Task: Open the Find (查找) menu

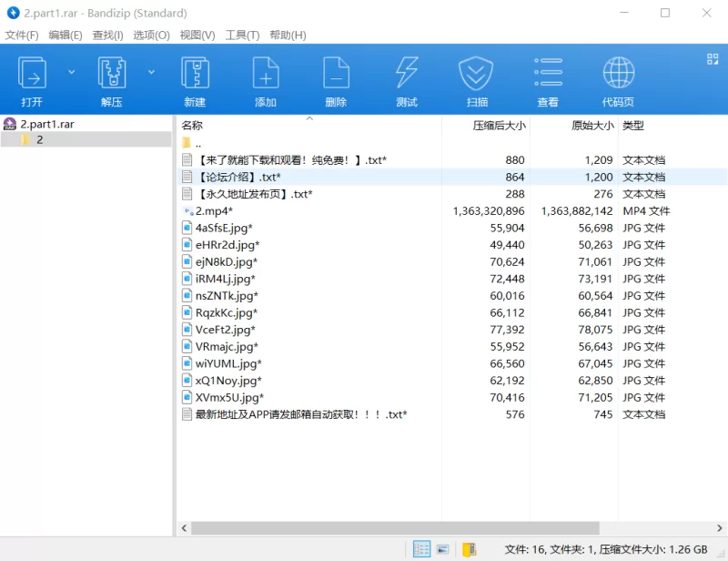Action: (x=107, y=36)
